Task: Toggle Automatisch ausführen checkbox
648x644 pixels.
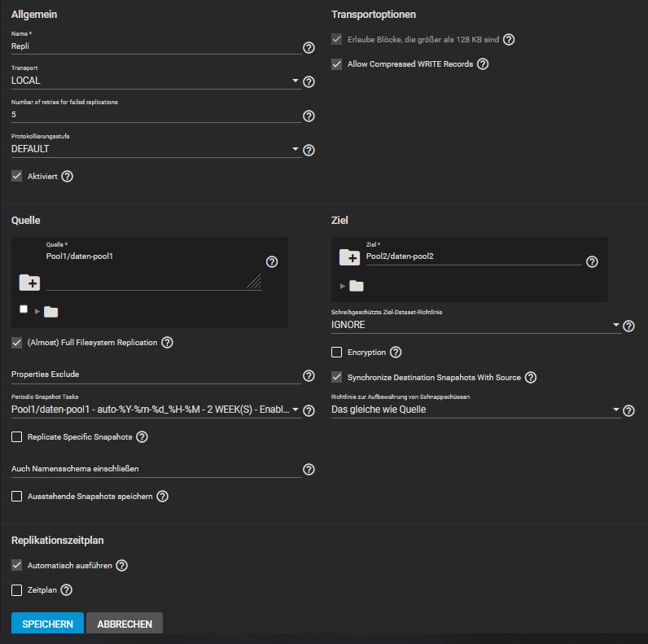Action: pyautogui.click(x=16, y=565)
